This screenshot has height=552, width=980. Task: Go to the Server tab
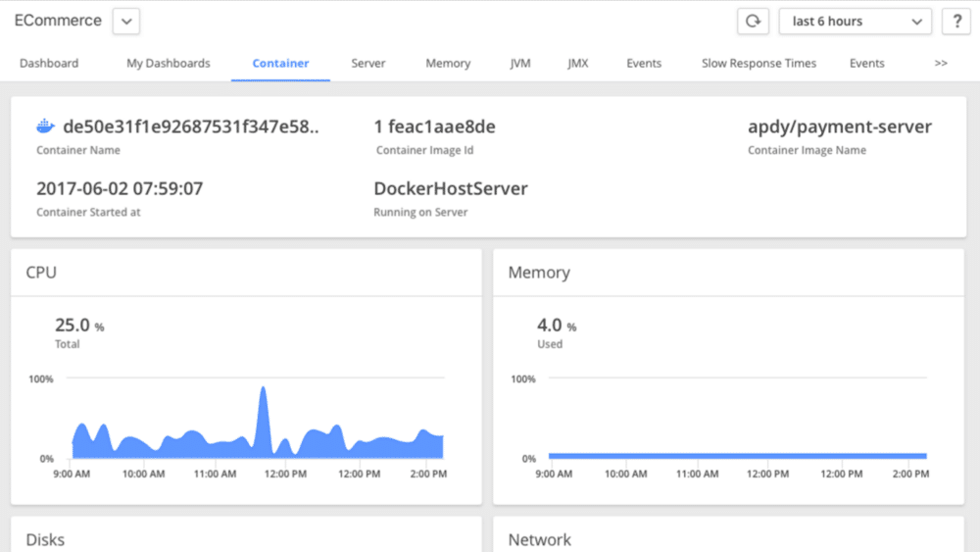click(x=368, y=63)
